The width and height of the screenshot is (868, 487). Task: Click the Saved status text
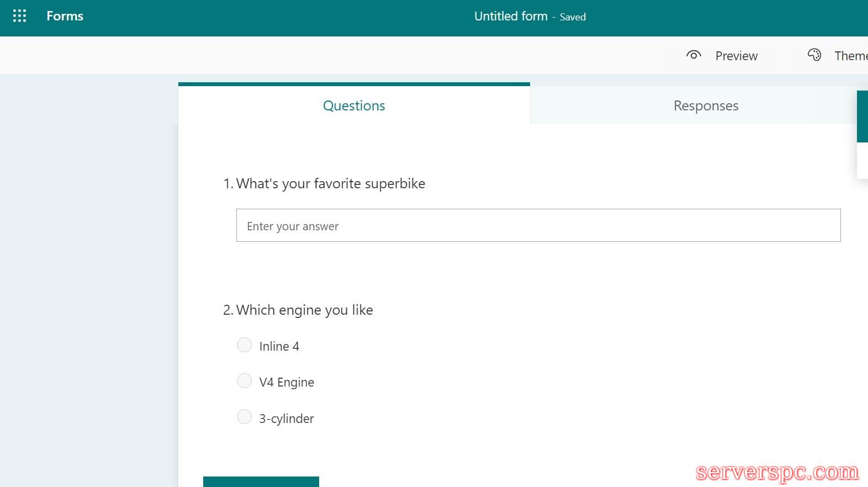[x=573, y=17]
